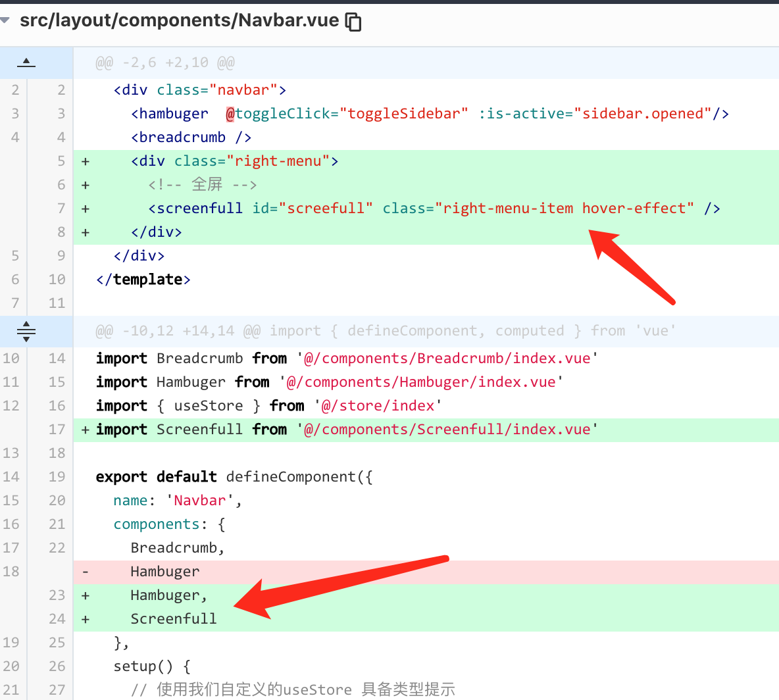Click new line number 23
Viewport: 779px width, 700px height.
click(57, 595)
